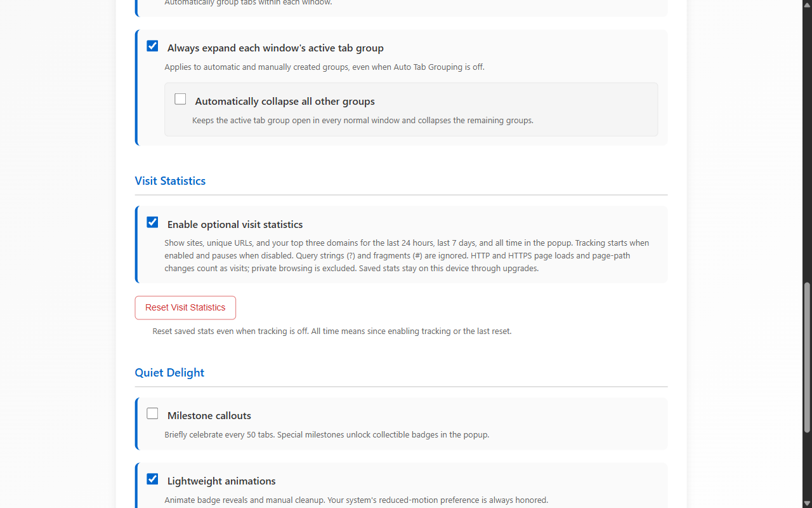
Task: Uncheck Always expand each window's active tab group
Action: pos(152,46)
